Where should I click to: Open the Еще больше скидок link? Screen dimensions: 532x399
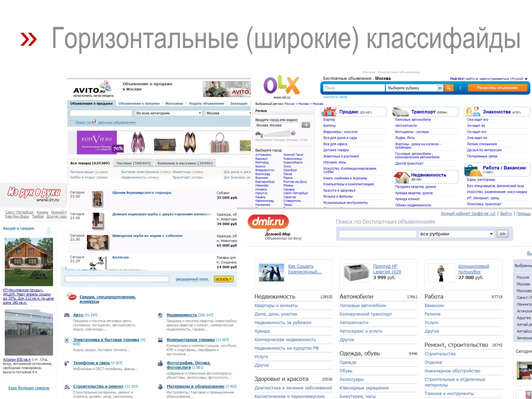pos(29,388)
